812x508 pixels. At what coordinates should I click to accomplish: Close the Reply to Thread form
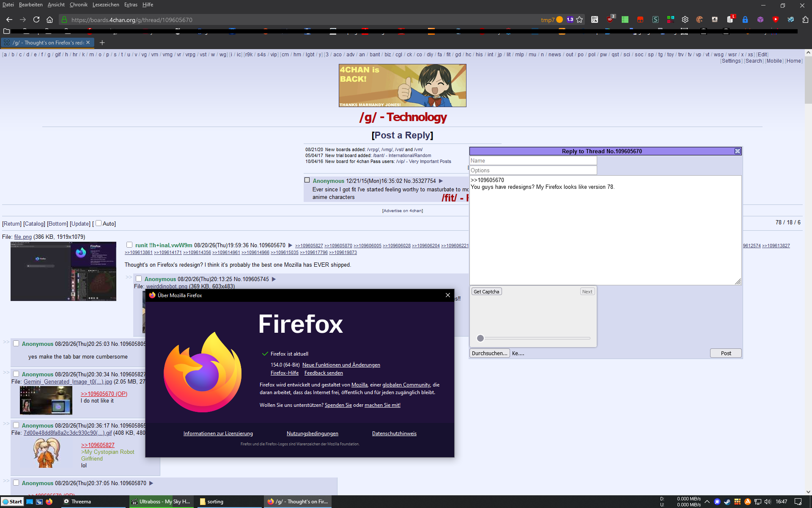point(738,151)
